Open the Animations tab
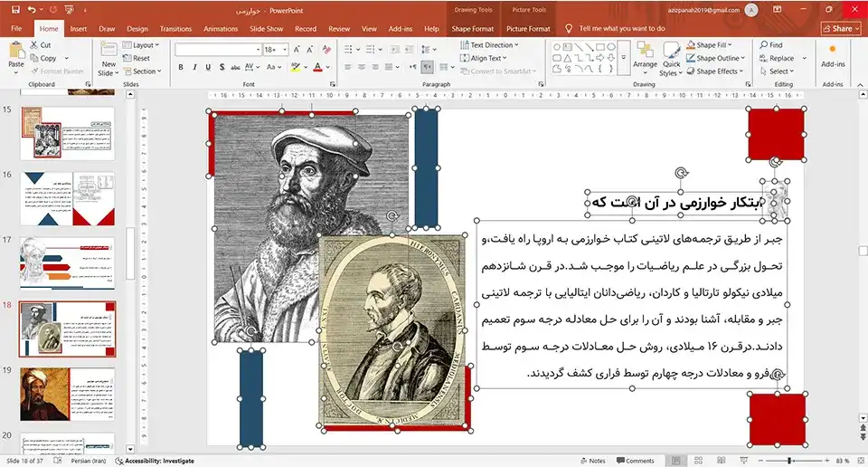This screenshot has width=868, height=467. click(221, 29)
